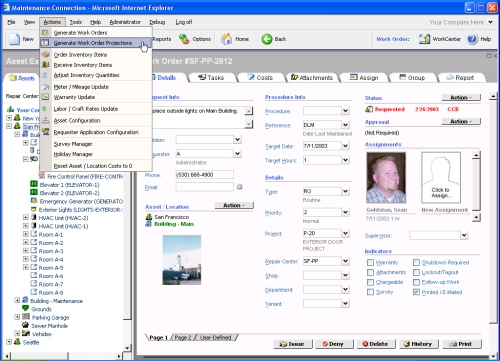Tick the Follow-up Work checkbox
The height and width of the screenshot is (361, 500).
[416, 282]
